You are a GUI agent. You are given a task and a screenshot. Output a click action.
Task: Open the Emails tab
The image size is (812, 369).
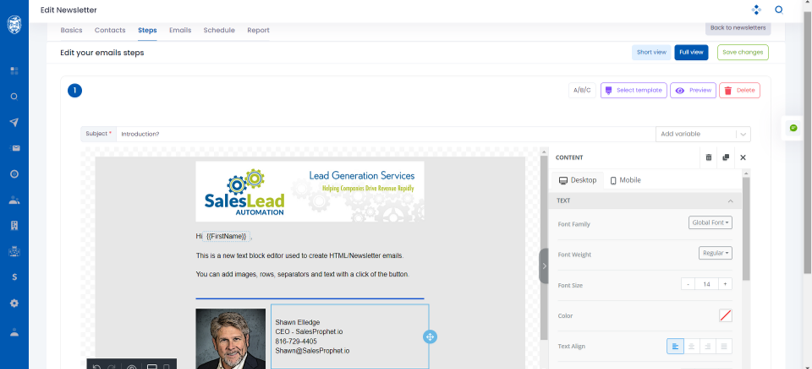click(180, 30)
